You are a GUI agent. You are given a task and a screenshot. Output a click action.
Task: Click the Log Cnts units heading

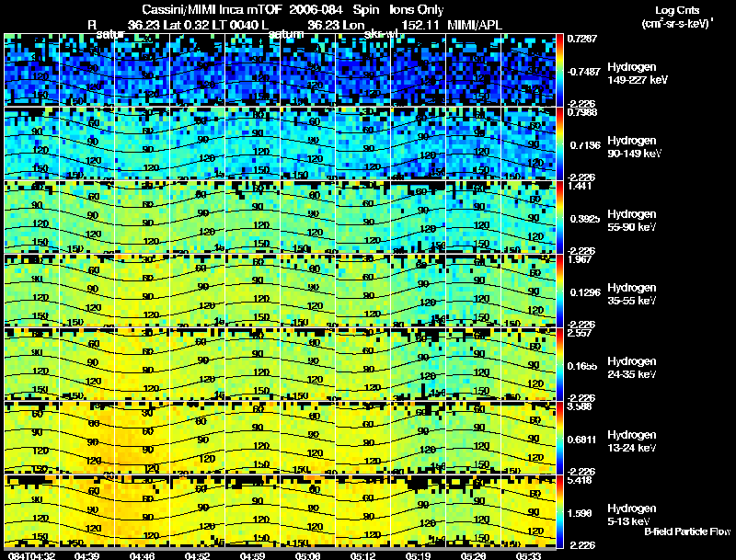point(677,10)
